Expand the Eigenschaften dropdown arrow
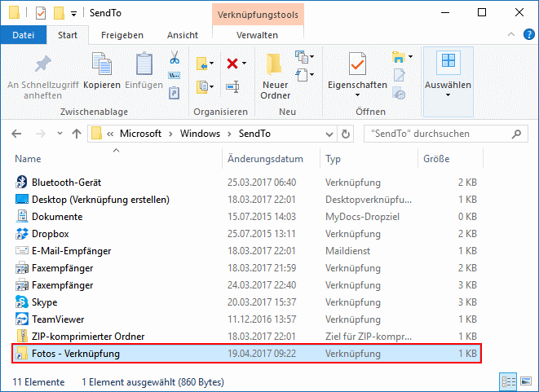The width and height of the screenshot is (539, 392). 357,95
